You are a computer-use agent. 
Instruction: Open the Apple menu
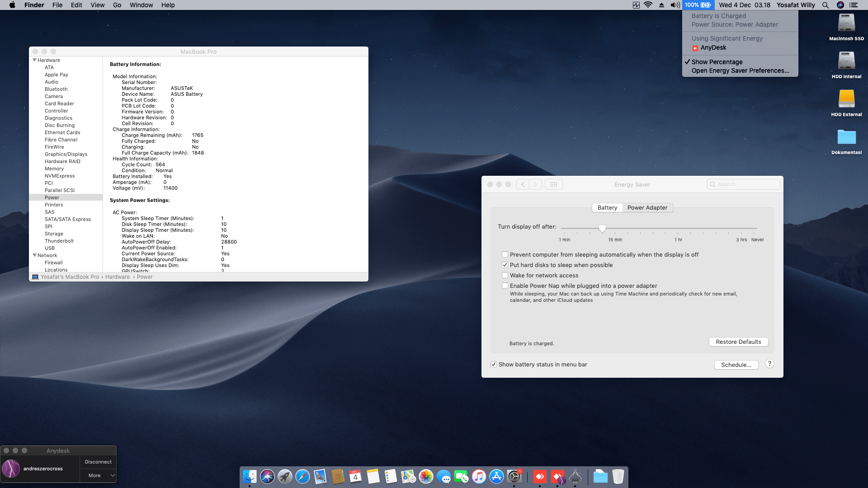tap(12, 5)
